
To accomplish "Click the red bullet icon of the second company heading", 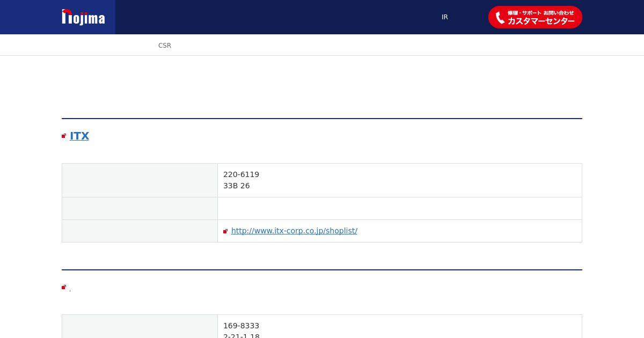I will (64, 287).
